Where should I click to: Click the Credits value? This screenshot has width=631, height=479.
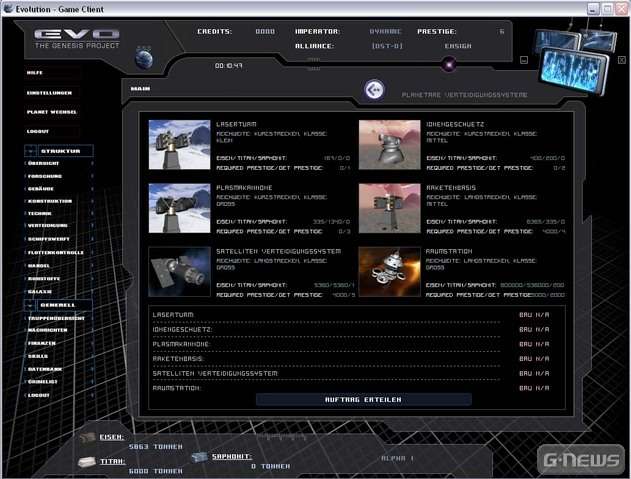pyautogui.click(x=265, y=31)
